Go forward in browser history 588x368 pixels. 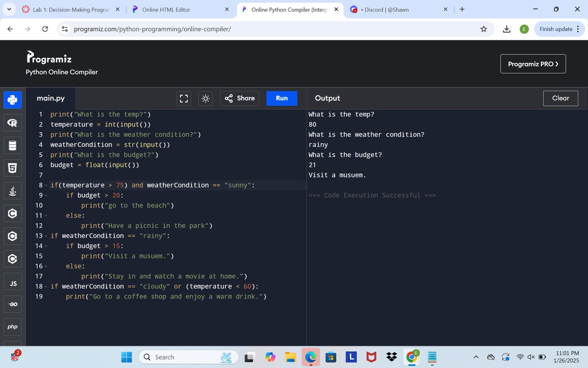27,29
